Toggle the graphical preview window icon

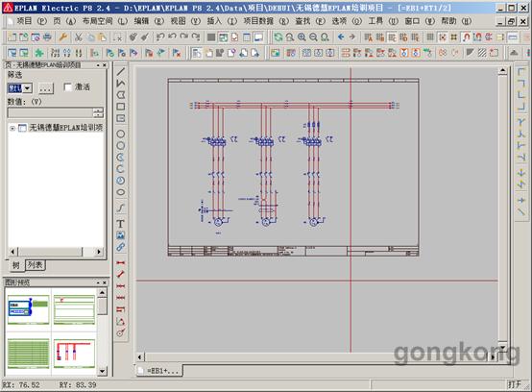tap(258, 37)
